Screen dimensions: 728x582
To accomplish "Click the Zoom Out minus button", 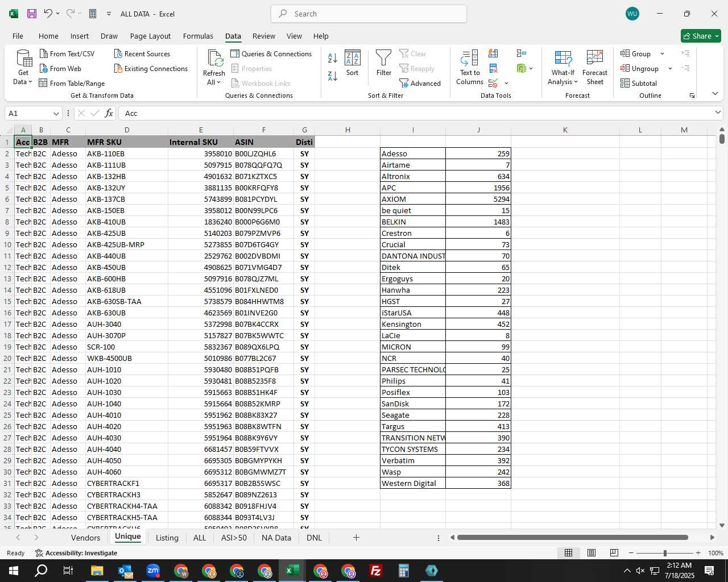I will [631, 552].
